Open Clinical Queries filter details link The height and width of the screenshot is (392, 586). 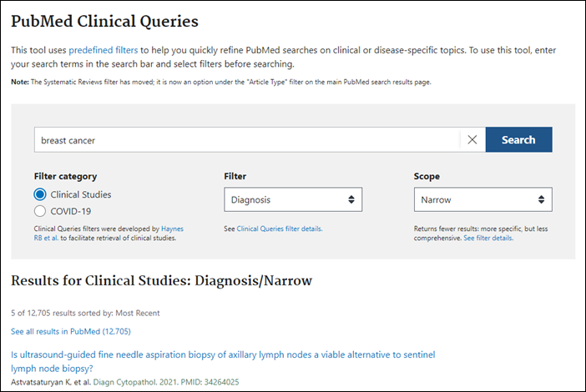[x=279, y=229]
